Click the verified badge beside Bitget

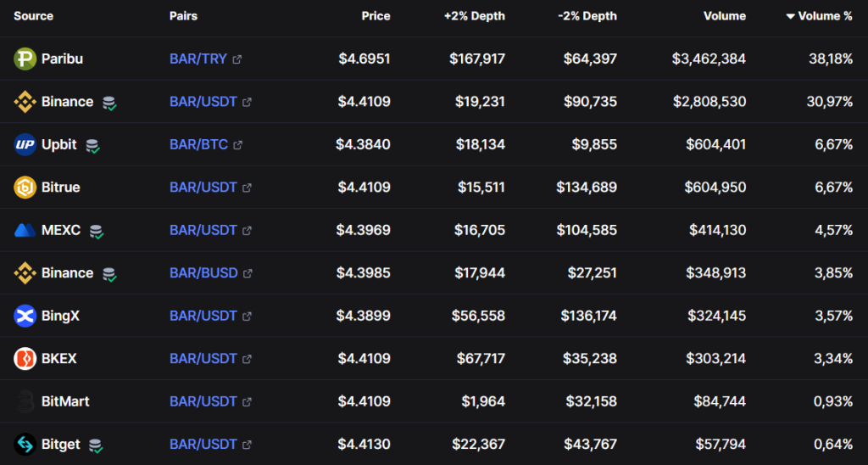[97, 445]
